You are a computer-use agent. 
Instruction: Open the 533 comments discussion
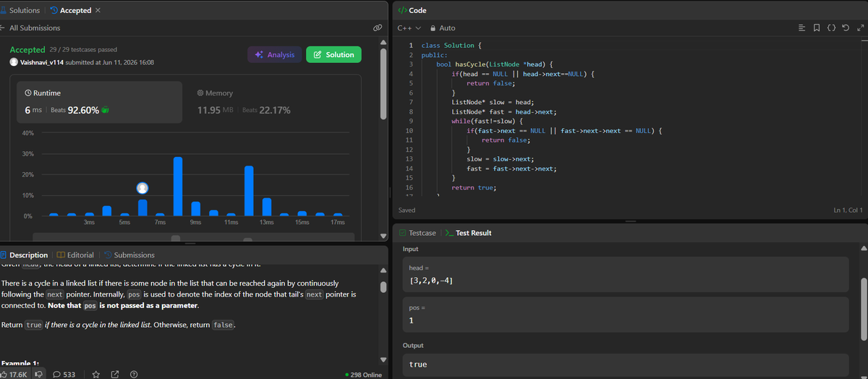[64, 374]
